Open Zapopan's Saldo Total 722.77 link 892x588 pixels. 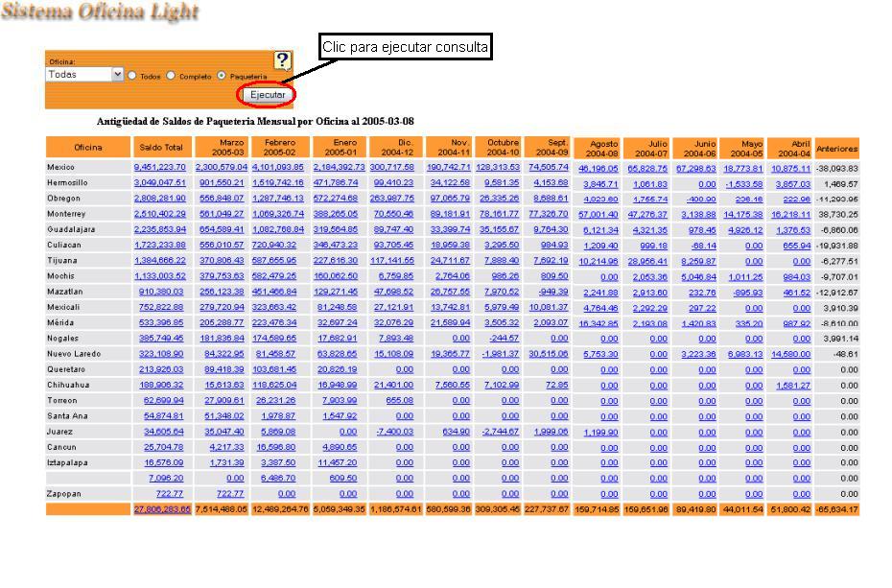pos(171,494)
